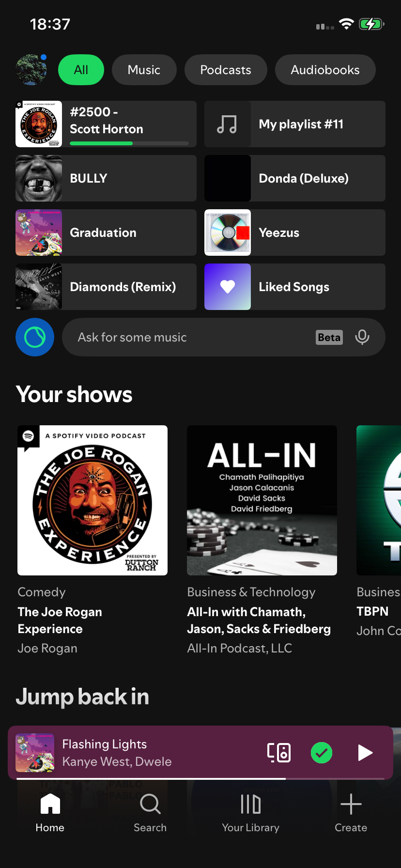Open the TBPN show cover art
This screenshot has height=868, width=401.
pyautogui.click(x=379, y=500)
